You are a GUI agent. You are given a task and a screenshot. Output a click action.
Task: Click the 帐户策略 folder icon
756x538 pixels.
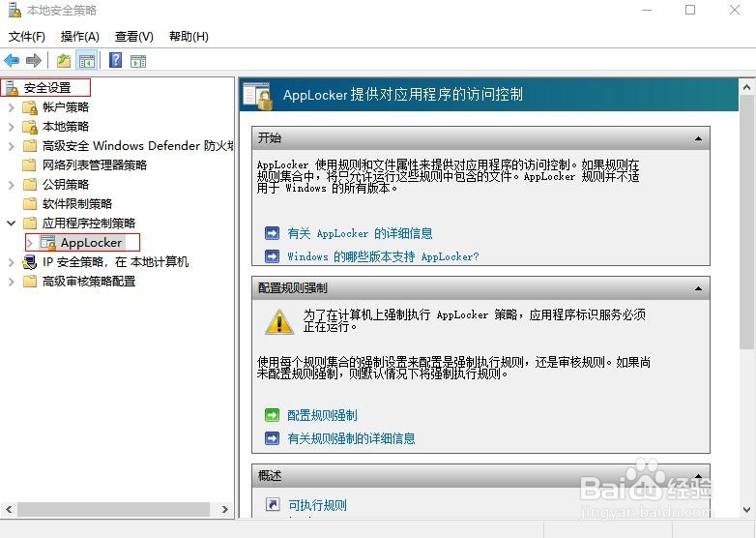[30, 107]
